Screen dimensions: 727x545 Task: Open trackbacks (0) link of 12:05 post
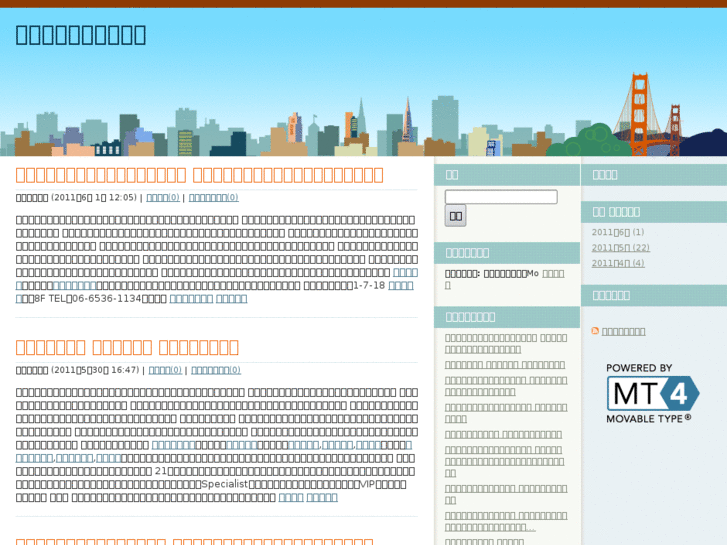coord(213,198)
